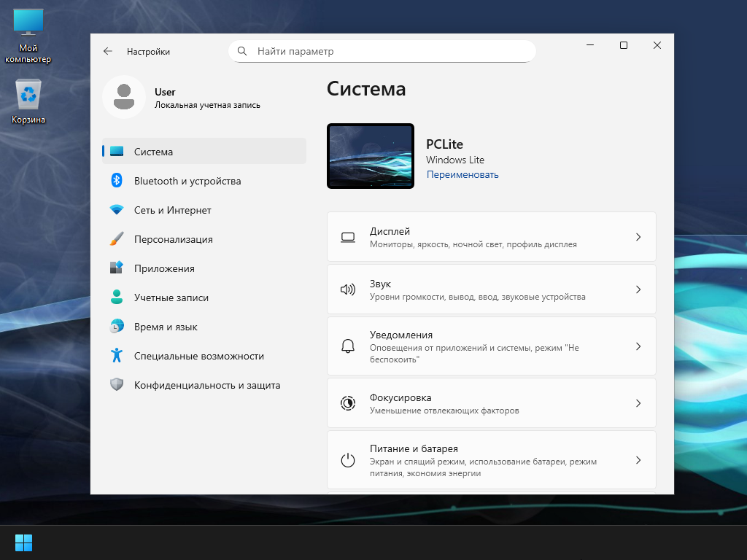Click the person icon for Учетные записи
The image size is (747, 560).
coord(117,297)
